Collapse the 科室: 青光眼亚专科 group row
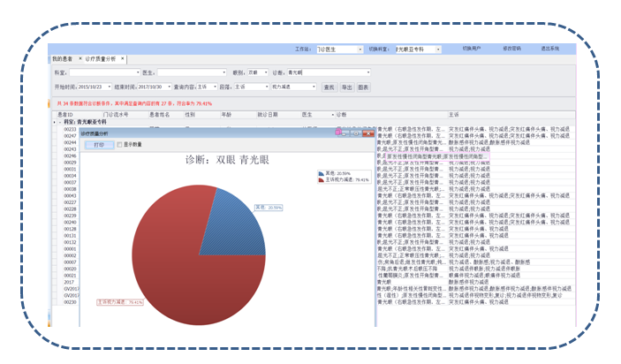621x364 pixels. 60,122
